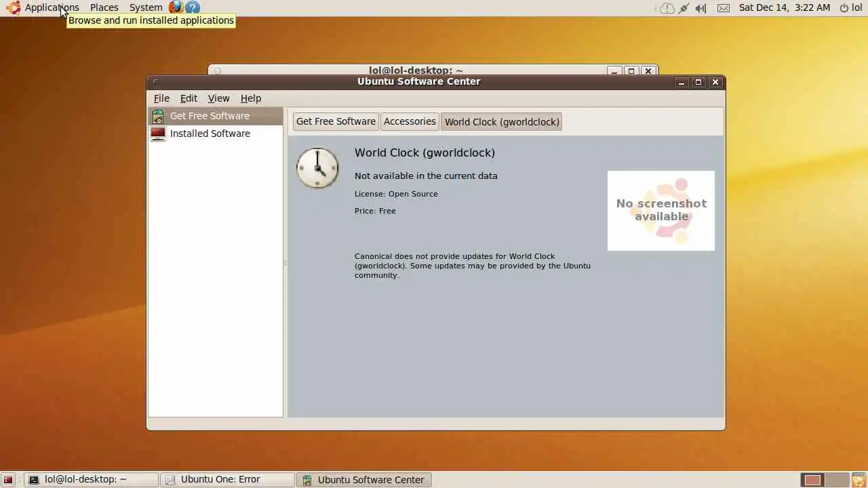Click the World Clock app icon
The image size is (868, 488).
317,167
